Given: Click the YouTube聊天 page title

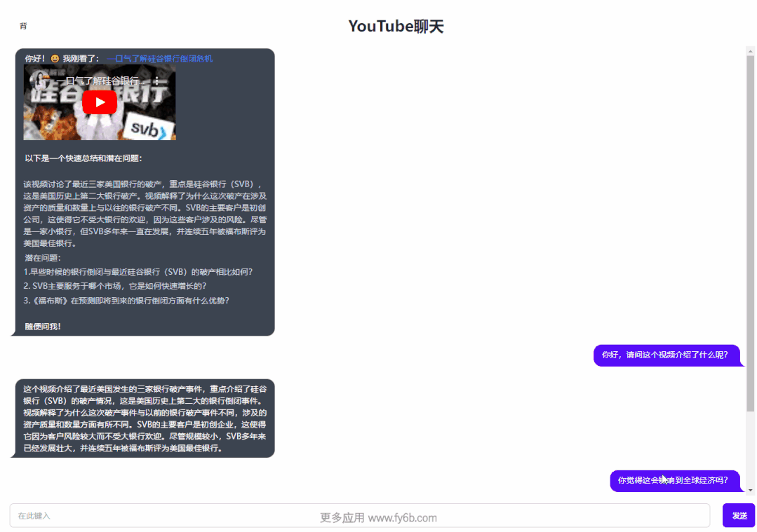Looking at the screenshot, I should coord(396,26).
